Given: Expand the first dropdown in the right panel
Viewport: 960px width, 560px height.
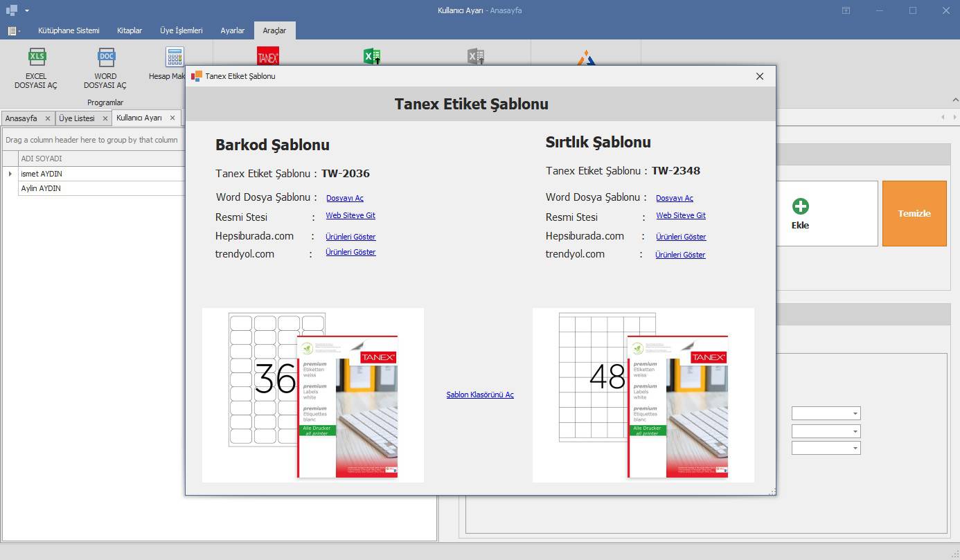Looking at the screenshot, I should click(855, 414).
